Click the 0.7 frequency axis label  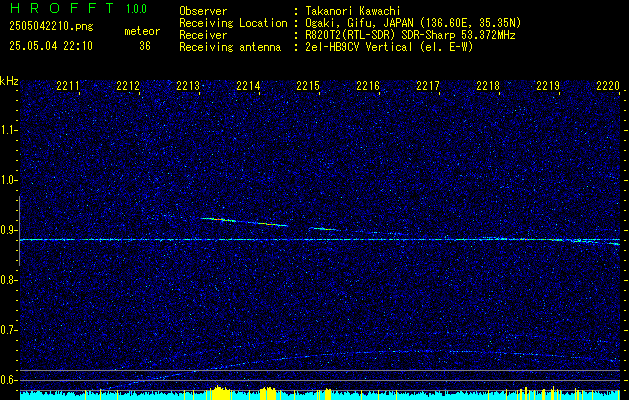9,330
